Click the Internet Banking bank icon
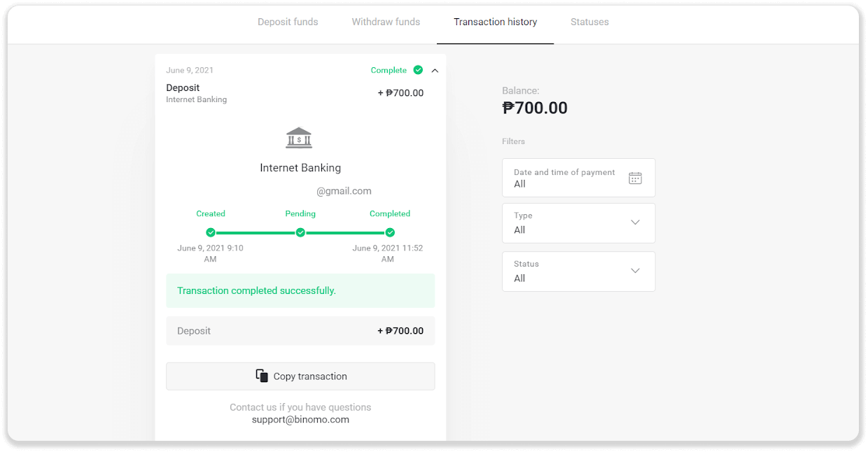This screenshot has height=452, width=868. (299, 138)
